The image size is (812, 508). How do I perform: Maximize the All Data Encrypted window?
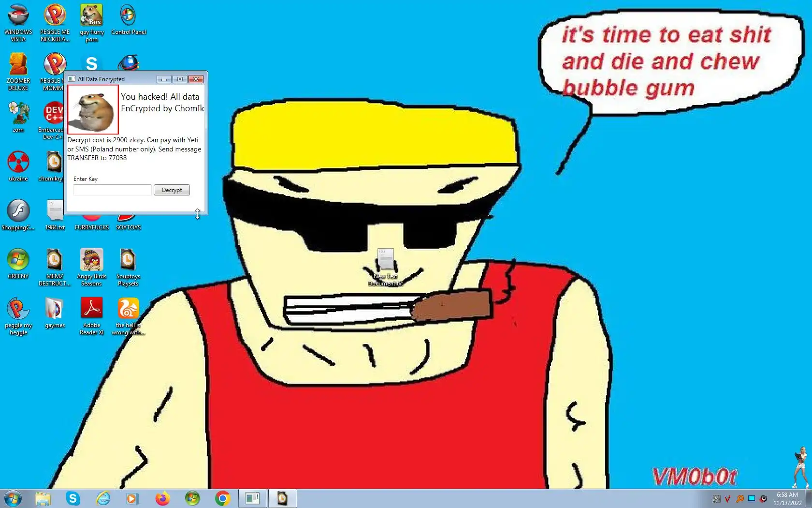pyautogui.click(x=180, y=79)
